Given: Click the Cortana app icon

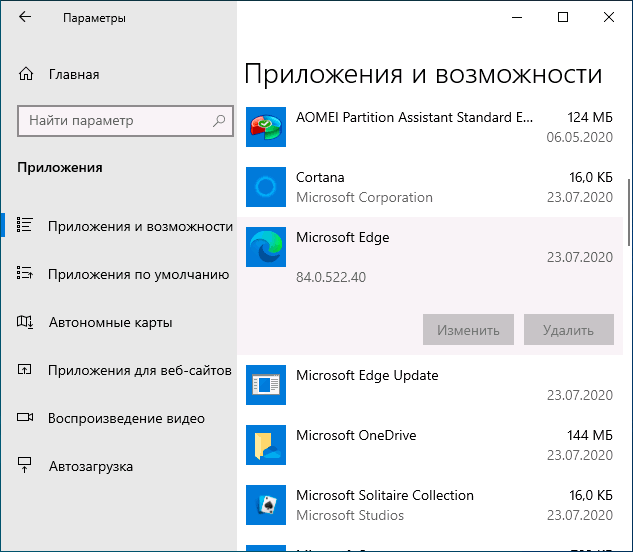Looking at the screenshot, I should pos(266,187).
